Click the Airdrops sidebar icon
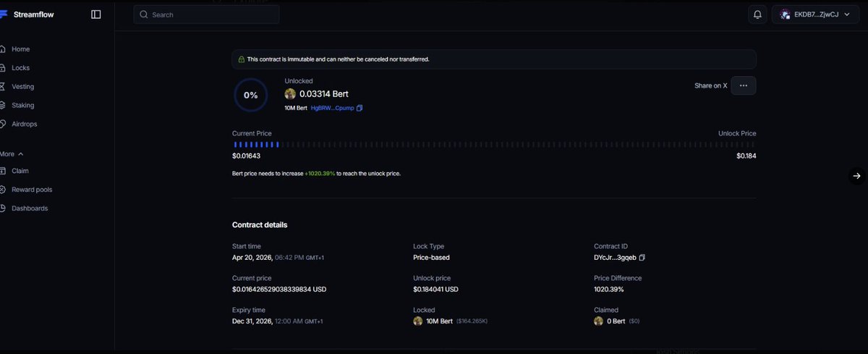Image resolution: width=868 pixels, height=354 pixels. [x=2, y=125]
